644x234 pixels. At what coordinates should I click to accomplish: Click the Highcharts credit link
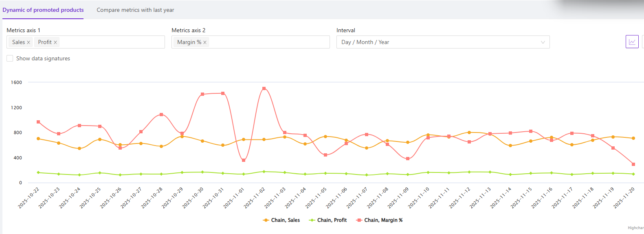(x=635, y=228)
